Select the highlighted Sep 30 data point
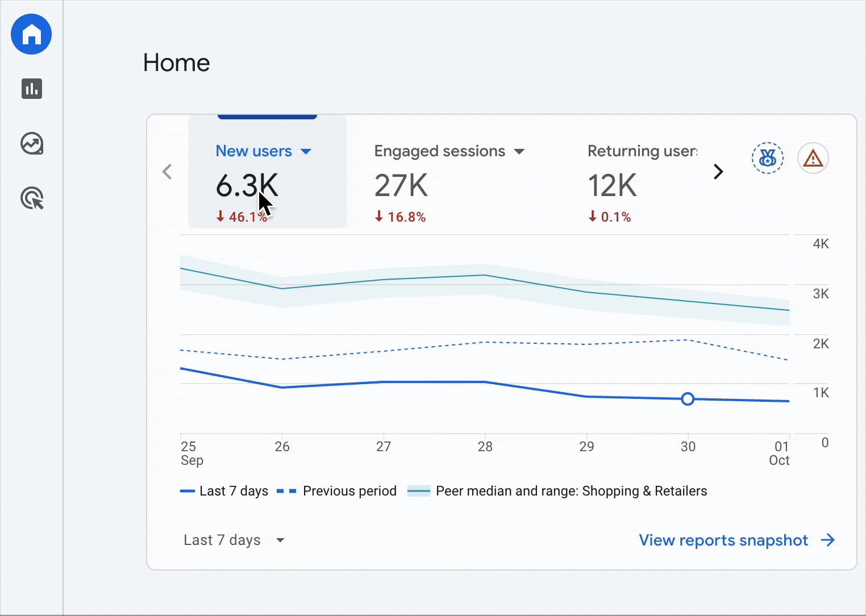 click(688, 399)
